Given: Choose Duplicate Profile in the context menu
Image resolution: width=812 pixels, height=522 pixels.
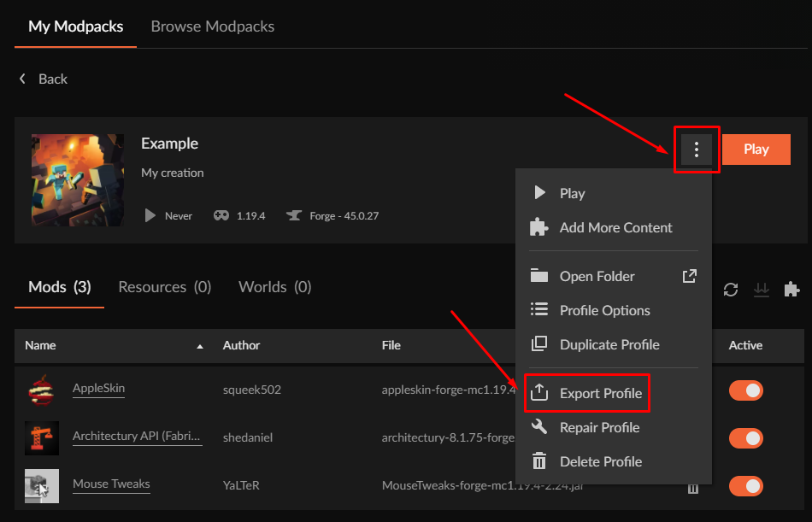Looking at the screenshot, I should 609,344.
